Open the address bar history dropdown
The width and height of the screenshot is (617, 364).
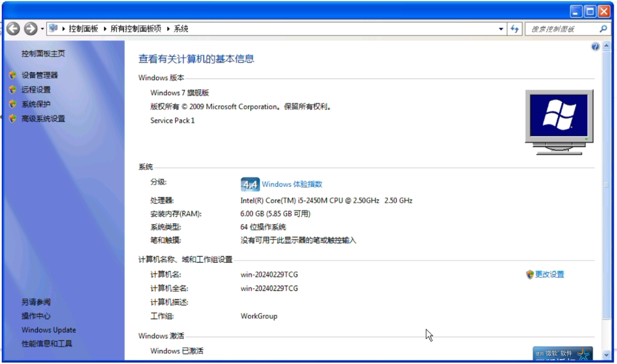click(501, 29)
